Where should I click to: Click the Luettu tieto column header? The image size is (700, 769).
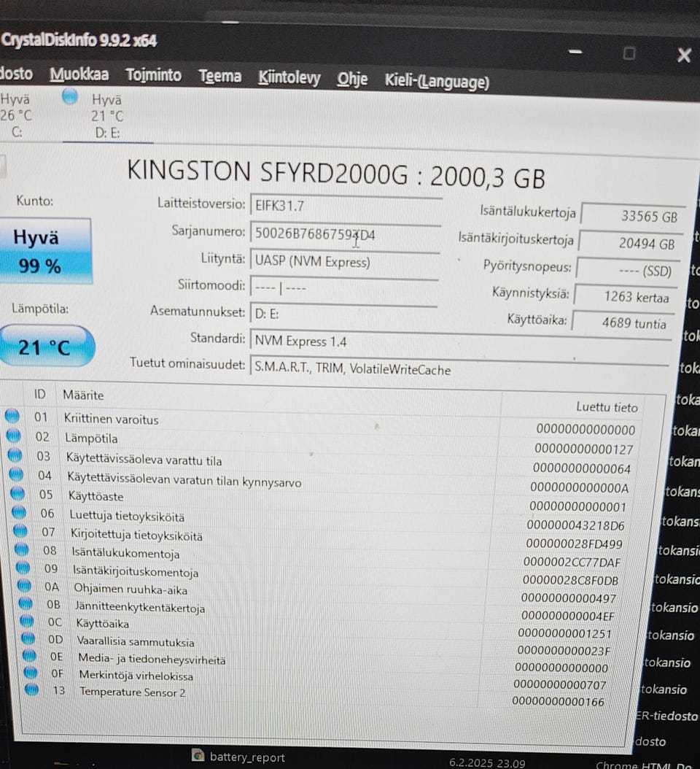pyautogui.click(x=607, y=407)
